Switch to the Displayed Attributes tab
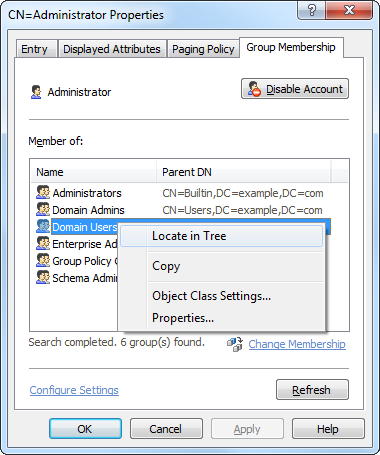The image size is (380, 455). pos(112,49)
